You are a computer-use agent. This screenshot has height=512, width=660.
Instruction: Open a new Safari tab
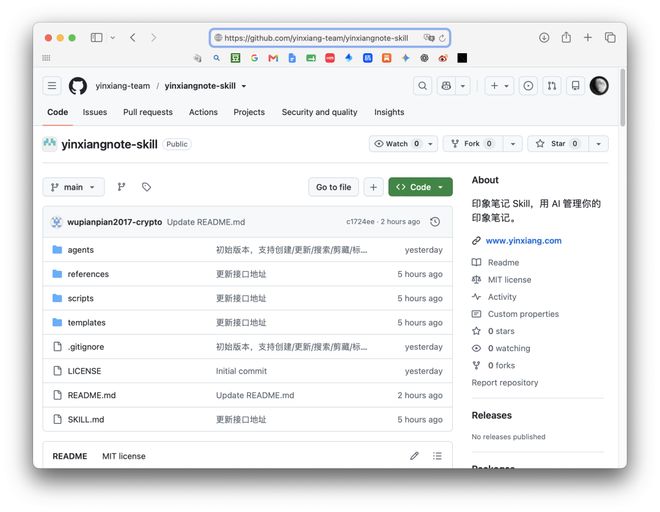588,37
